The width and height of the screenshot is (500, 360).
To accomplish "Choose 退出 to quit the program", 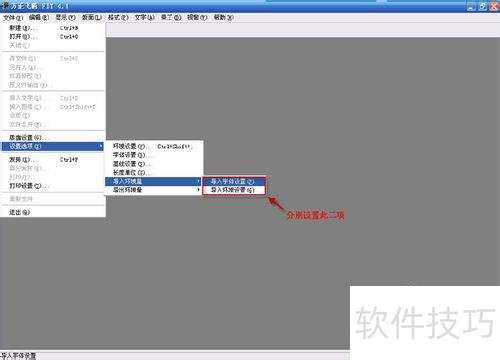I will [53, 212].
